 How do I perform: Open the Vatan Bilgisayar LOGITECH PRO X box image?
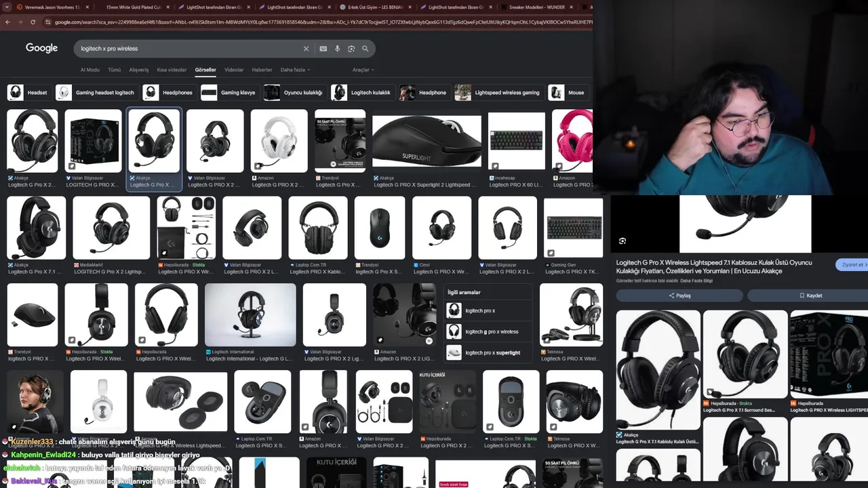click(94, 141)
